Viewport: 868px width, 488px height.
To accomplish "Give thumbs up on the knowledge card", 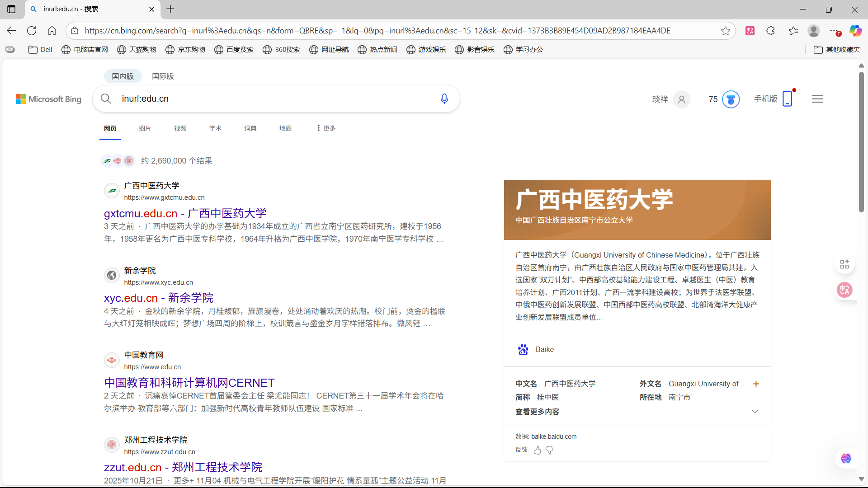I will (537, 450).
